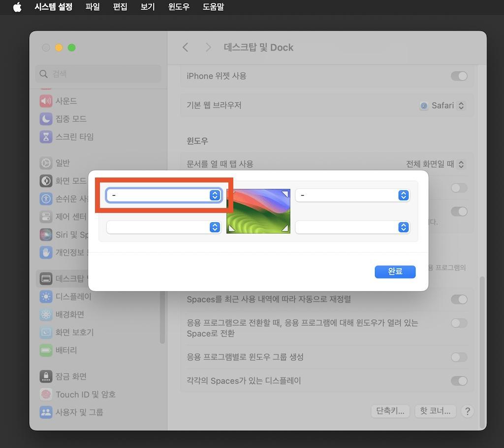Open the 편집 menu
Screen dimensions: 504x448
pos(120,7)
